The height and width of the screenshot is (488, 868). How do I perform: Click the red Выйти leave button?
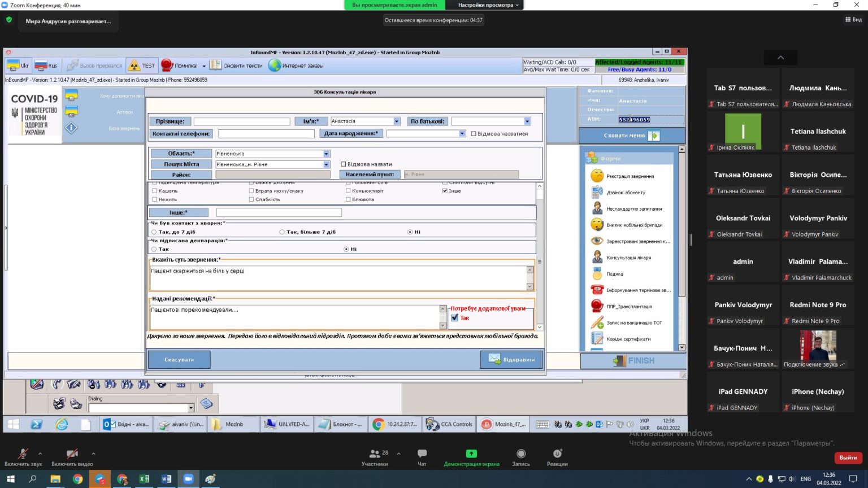pos(848,457)
